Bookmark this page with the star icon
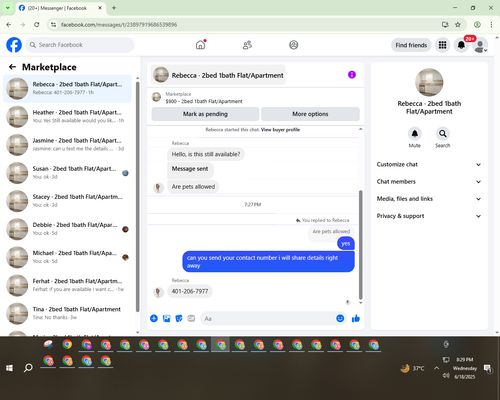This screenshot has height=400, width=500. pyautogui.click(x=458, y=24)
